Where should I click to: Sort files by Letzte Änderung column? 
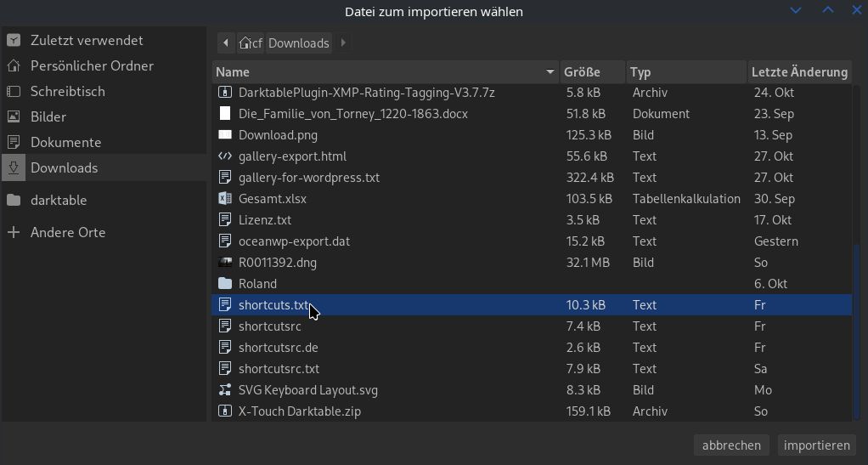(798, 72)
